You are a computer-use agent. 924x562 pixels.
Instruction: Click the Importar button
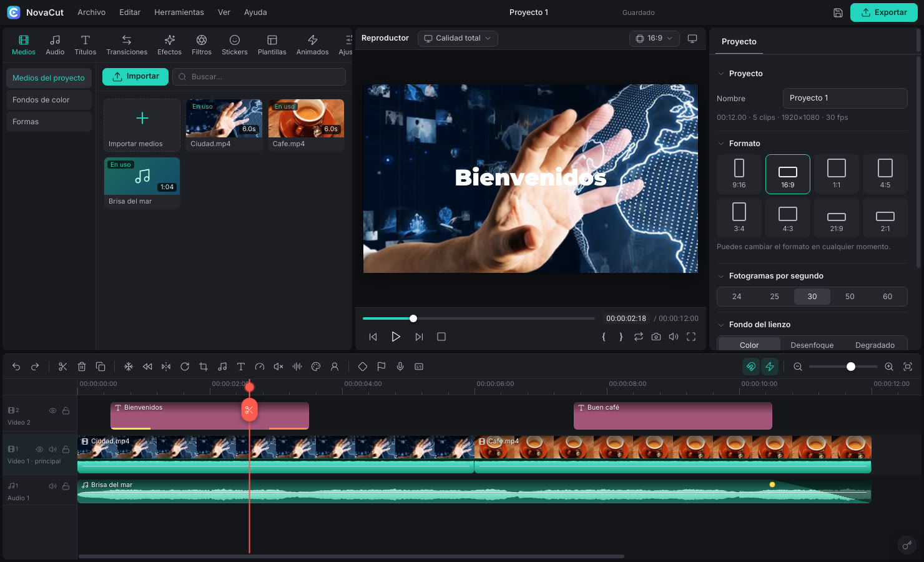coord(135,76)
